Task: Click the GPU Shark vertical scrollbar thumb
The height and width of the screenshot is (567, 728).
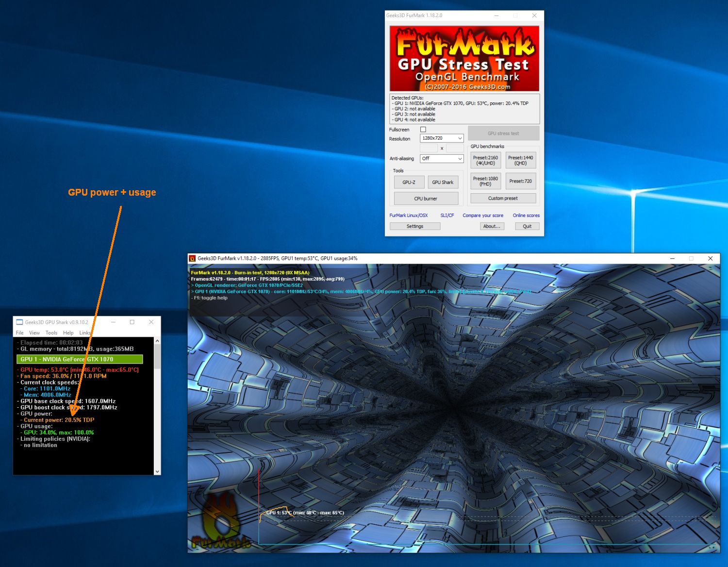Action: pyautogui.click(x=157, y=357)
